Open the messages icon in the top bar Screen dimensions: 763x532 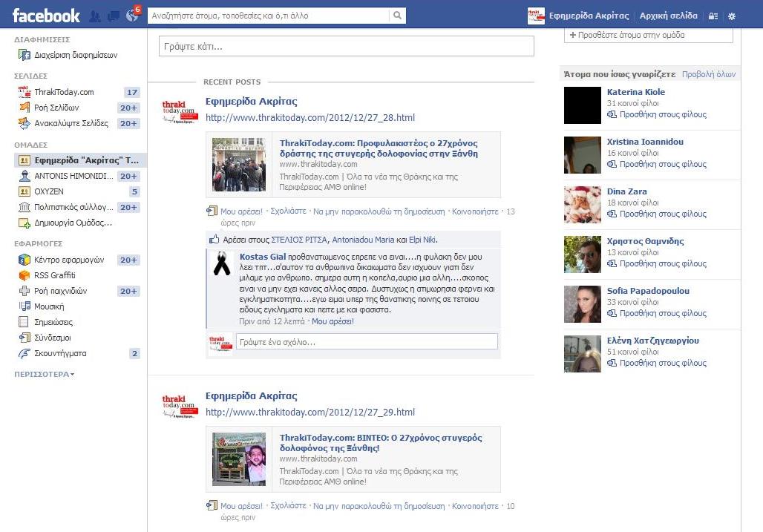coord(112,15)
